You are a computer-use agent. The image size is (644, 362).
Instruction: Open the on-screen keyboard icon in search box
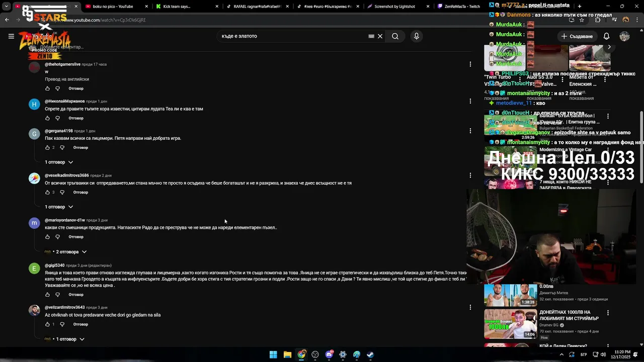click(x=371, y=36)
